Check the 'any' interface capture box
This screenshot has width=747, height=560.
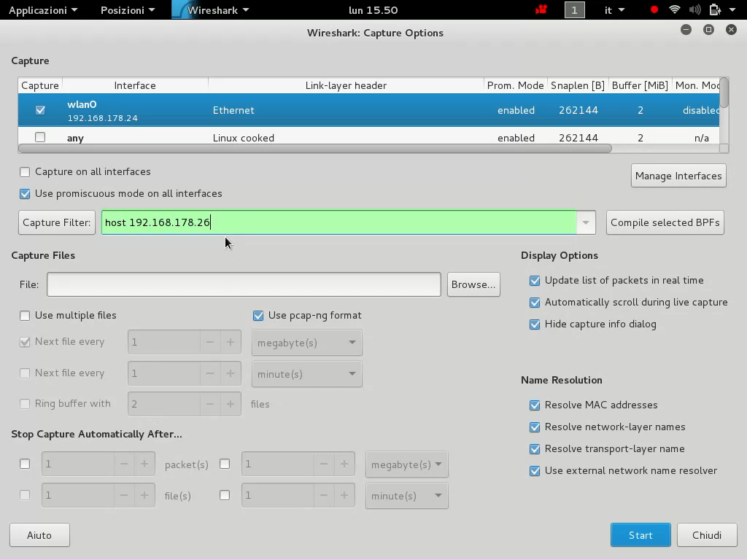(40, 137)
